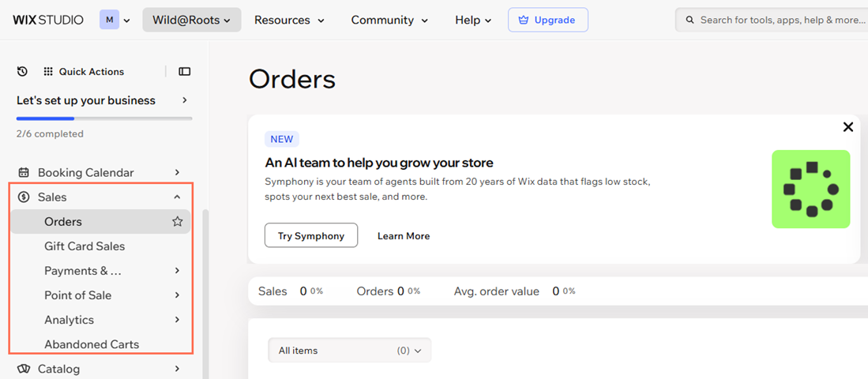Image resolution: width=868 pixels, height=379 pixels.
Task: Open recent history clock icon
Action: tap(22, 71)
